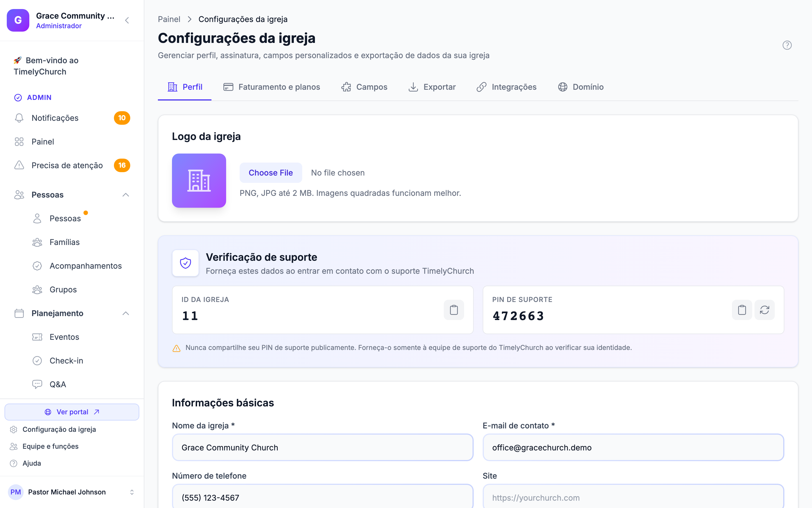Open the help question mark icon at top right
This screenshot has width=812, height=508.
(787, 45)
